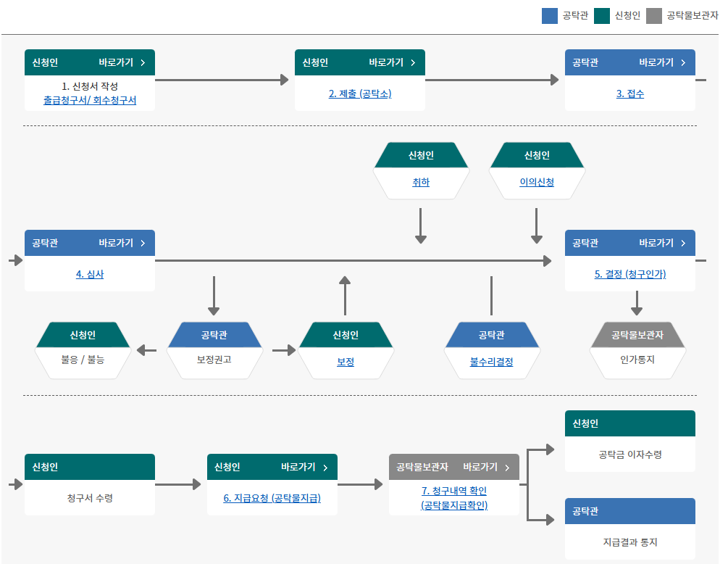The width and height of the screenshot is (728, 564).
Task: Open the 4. 심사 link
Action: (x=90, y=274)
